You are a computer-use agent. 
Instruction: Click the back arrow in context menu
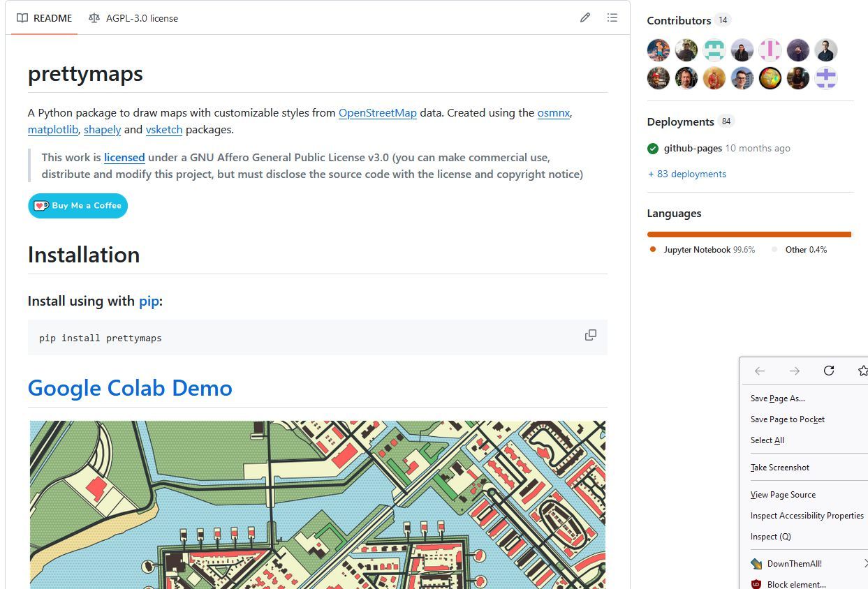pyautogui.click(x=760, y=371)
